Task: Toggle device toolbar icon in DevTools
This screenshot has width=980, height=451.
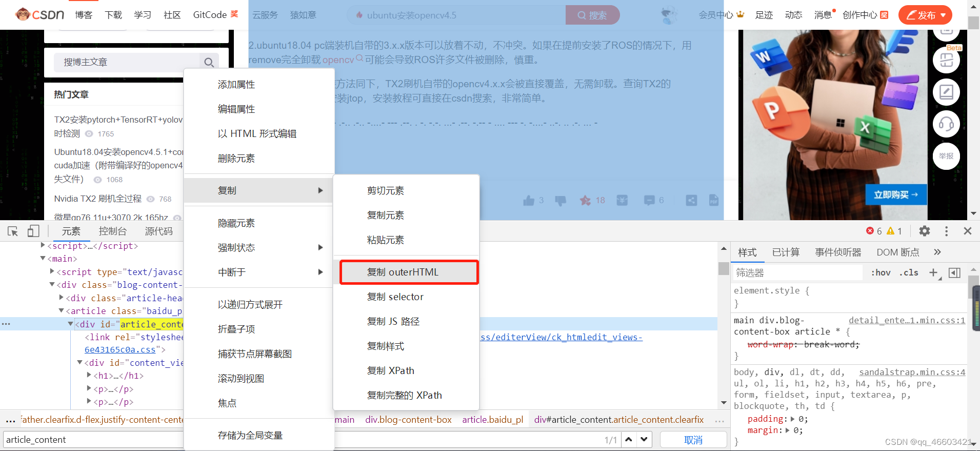Action: click(x=33, y=231)
